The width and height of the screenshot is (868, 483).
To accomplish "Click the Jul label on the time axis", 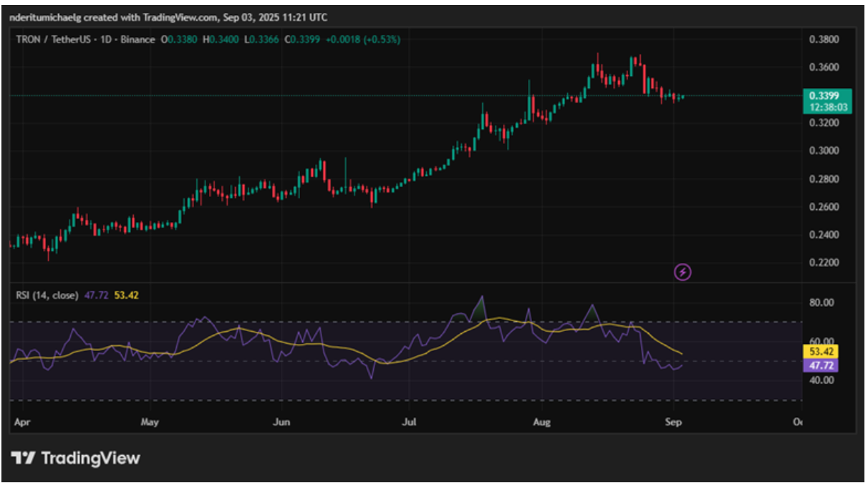I will pos(409,422).
